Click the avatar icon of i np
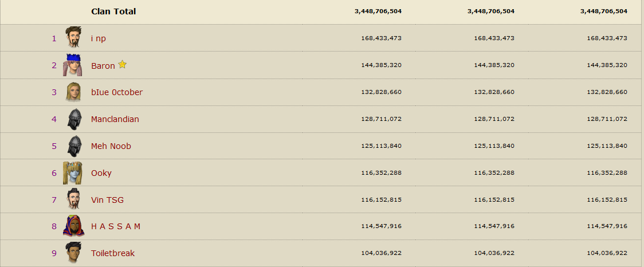This screenshot has height=267, width=644. [73, 38]
